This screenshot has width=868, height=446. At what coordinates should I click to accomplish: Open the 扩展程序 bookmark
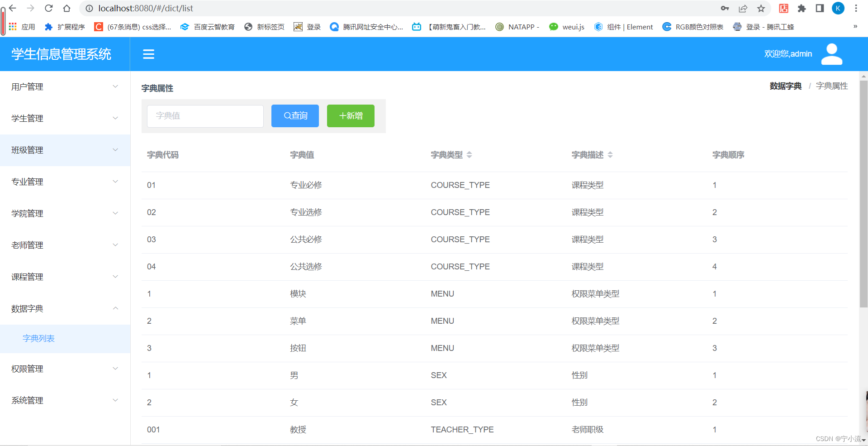pyautogui.click(x=65, y=27)
